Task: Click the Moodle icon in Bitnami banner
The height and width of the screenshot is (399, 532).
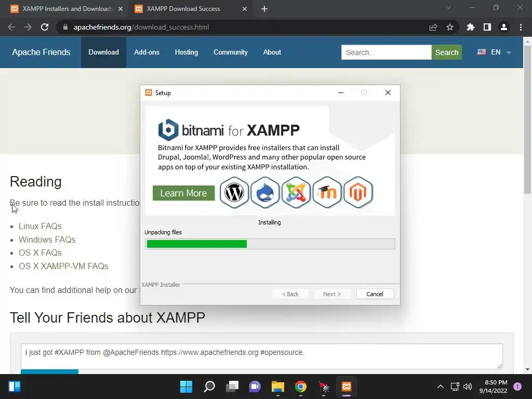Action: point(327,192)
